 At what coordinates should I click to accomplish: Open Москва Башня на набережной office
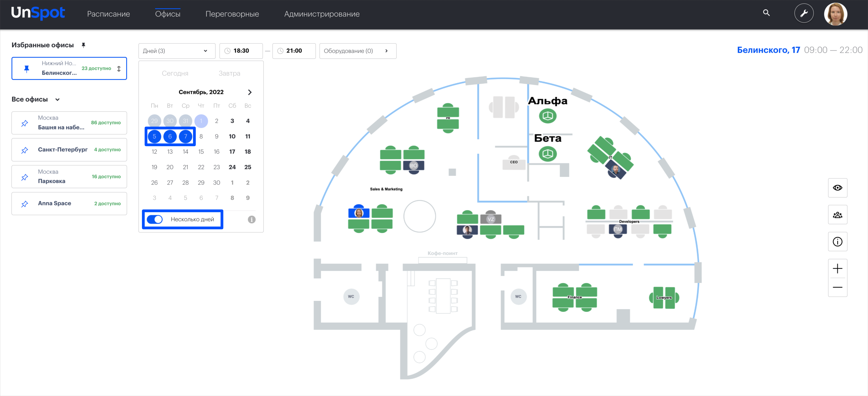pyautogui.click(x=69, y=123)
